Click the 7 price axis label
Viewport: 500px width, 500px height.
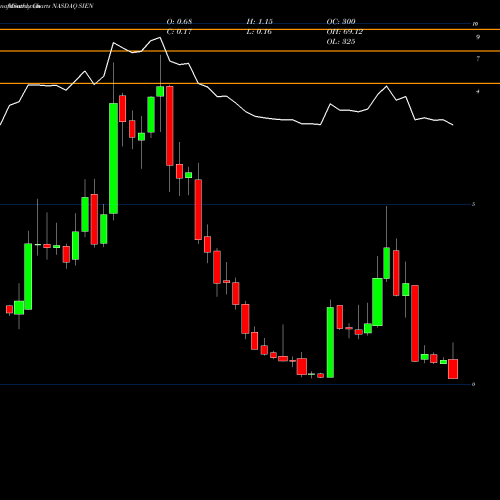[x=478, y=59]
